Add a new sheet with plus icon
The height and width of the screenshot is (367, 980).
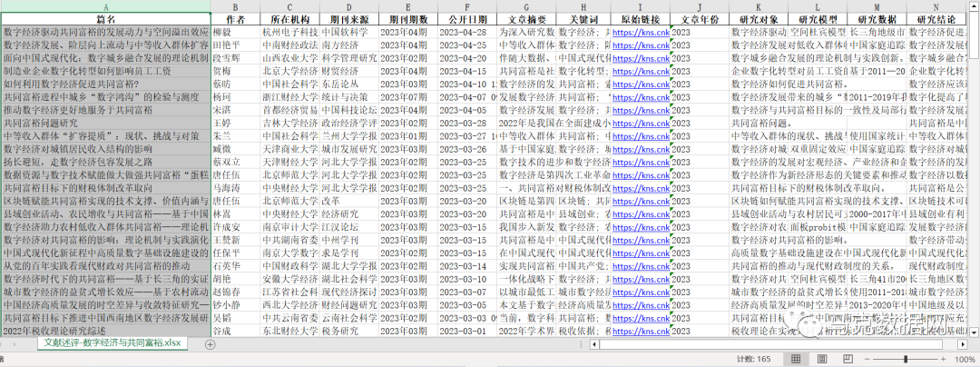coord(211,344)
